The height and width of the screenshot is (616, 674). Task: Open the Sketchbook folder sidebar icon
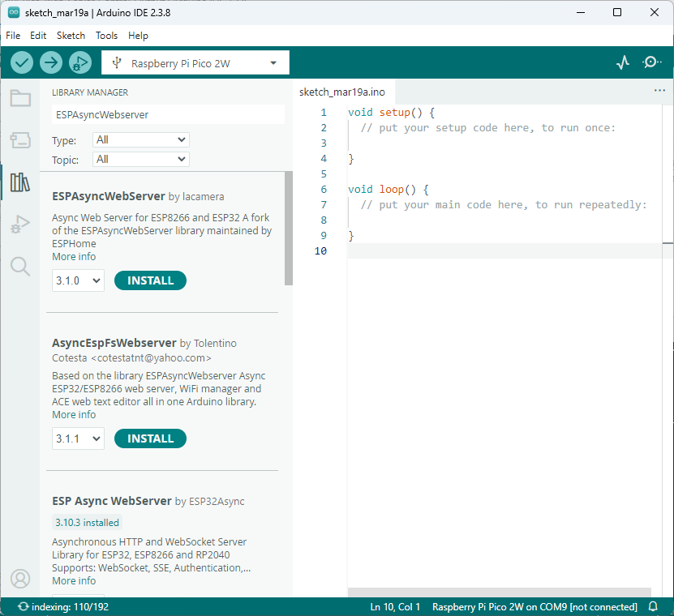(20, 99)
